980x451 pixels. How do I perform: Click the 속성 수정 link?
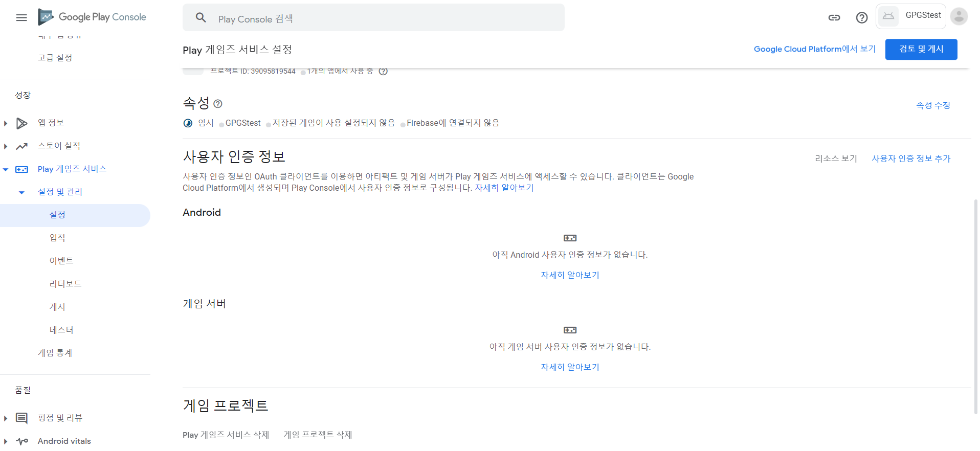[x=933, y=105]
